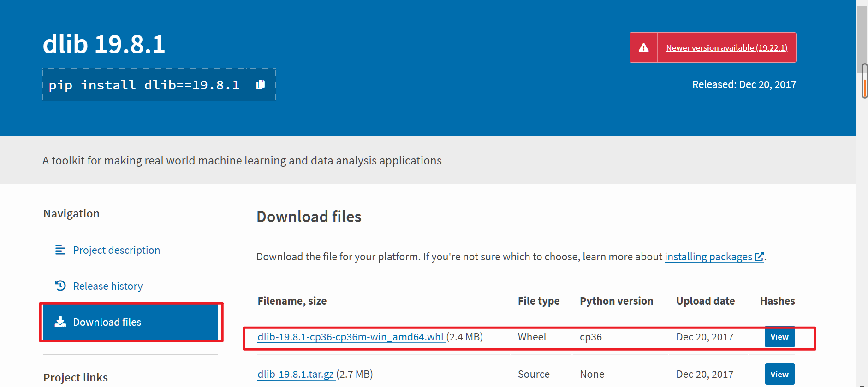This screenshot has width=868, height=387.
Task: View hashes for the win_amd64 wheel
Action: 779,337
